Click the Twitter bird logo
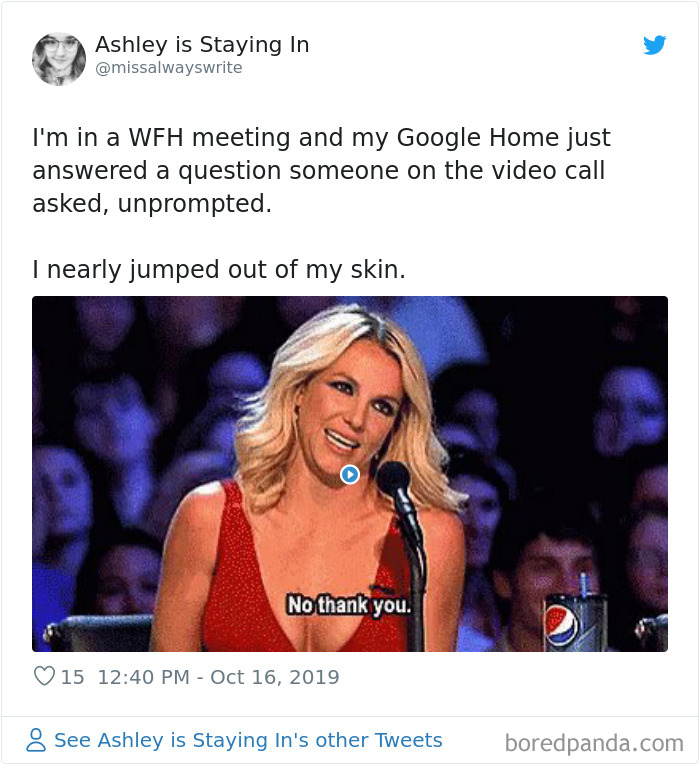The width and height of the screenshot is (700, 765). click(654, 45)
